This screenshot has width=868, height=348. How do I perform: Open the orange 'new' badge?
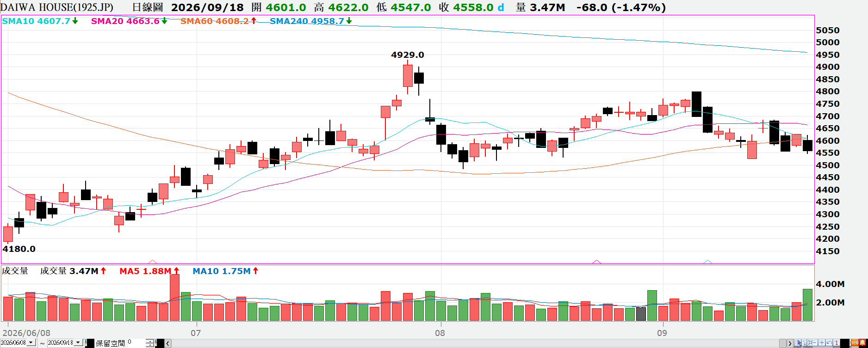[855, 342]
